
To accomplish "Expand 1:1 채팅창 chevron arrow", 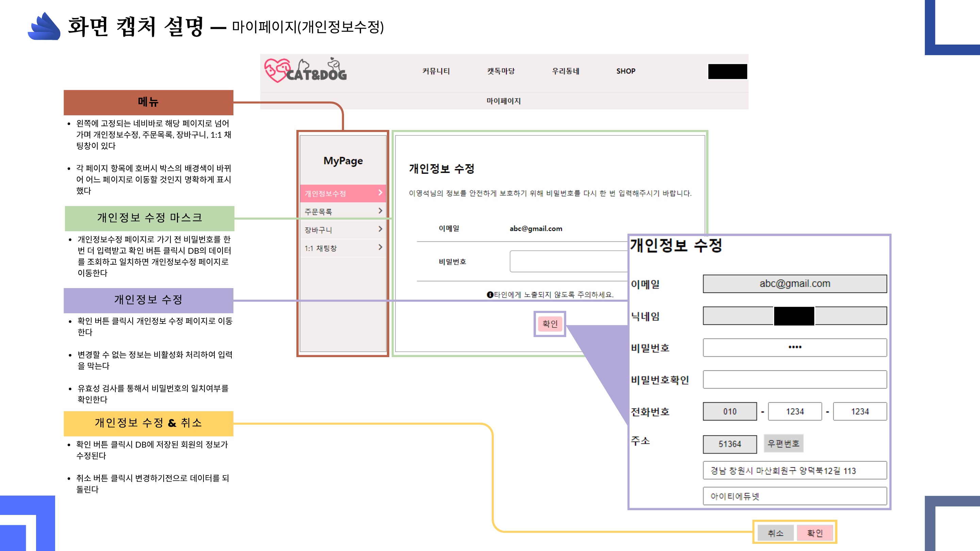I will (380, 248).
